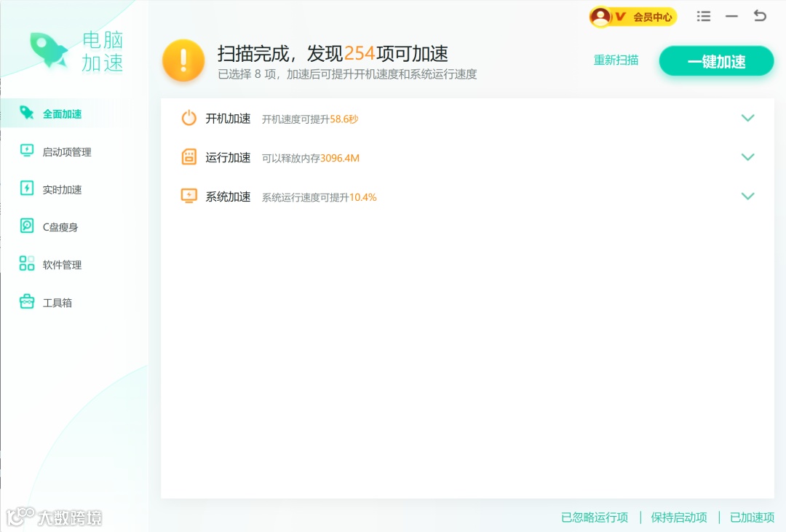Open the main menu list icon
Screen dimensions: 786x532
[703, 17]
